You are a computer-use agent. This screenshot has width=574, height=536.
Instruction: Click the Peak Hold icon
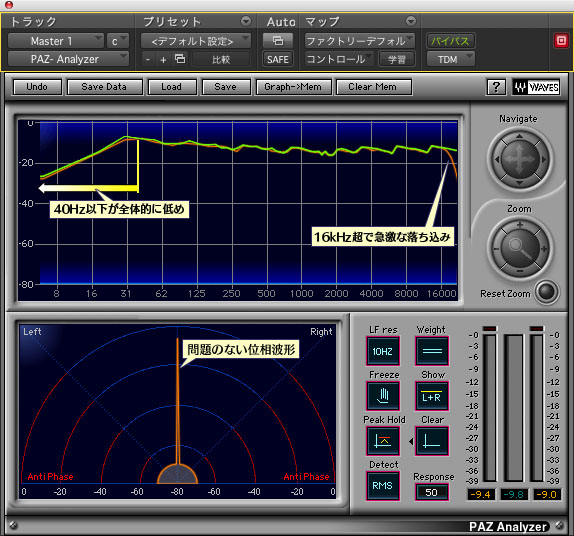[383, 441]
